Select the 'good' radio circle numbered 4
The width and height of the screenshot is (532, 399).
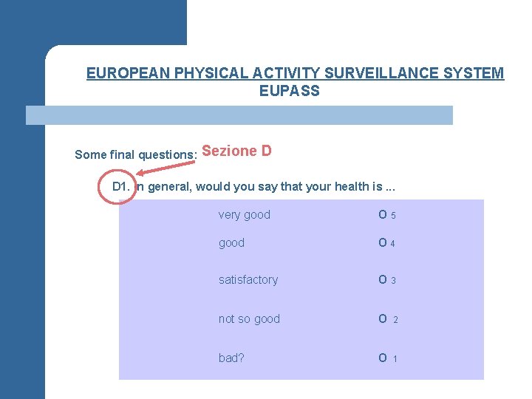[x=383, y=242]
